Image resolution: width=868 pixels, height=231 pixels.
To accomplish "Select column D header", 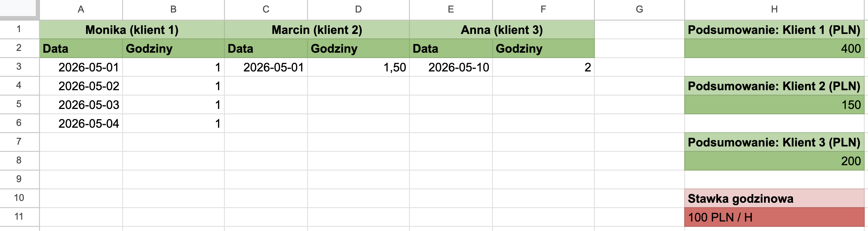I will (x=358, y=10).
